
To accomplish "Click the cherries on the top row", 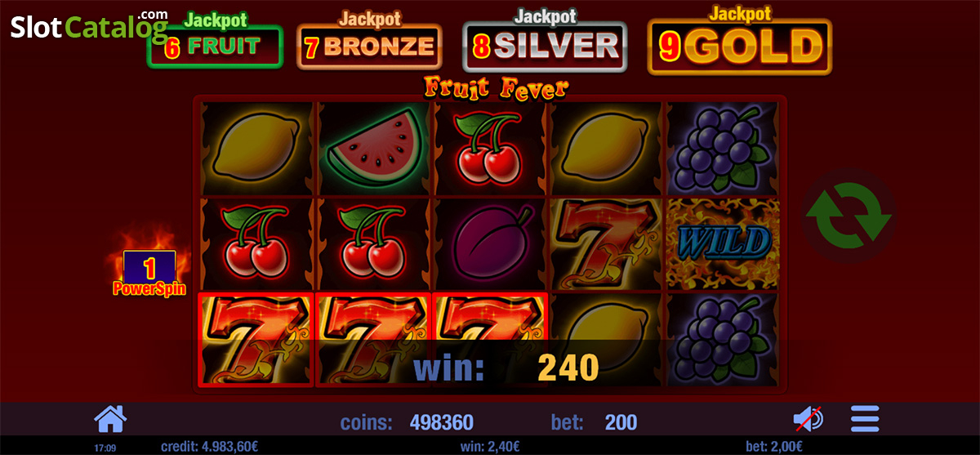I will click(490, 148).
